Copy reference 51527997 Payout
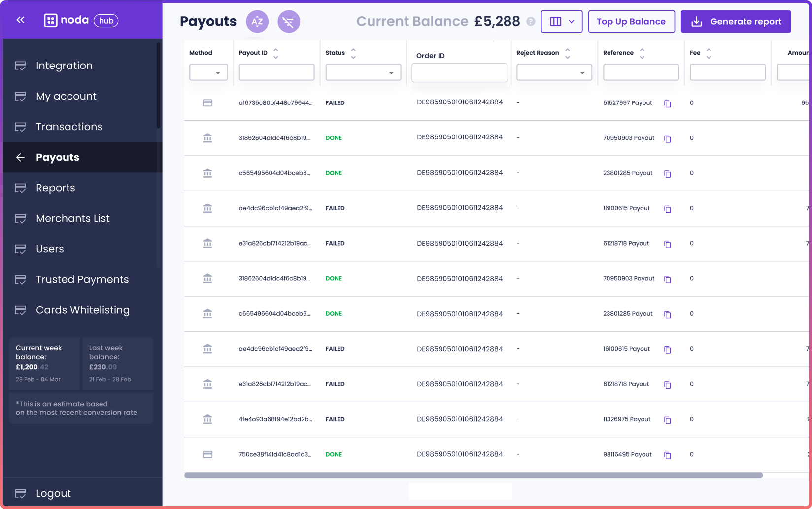This screenshot has height=509, width=812. click(668, 103)
